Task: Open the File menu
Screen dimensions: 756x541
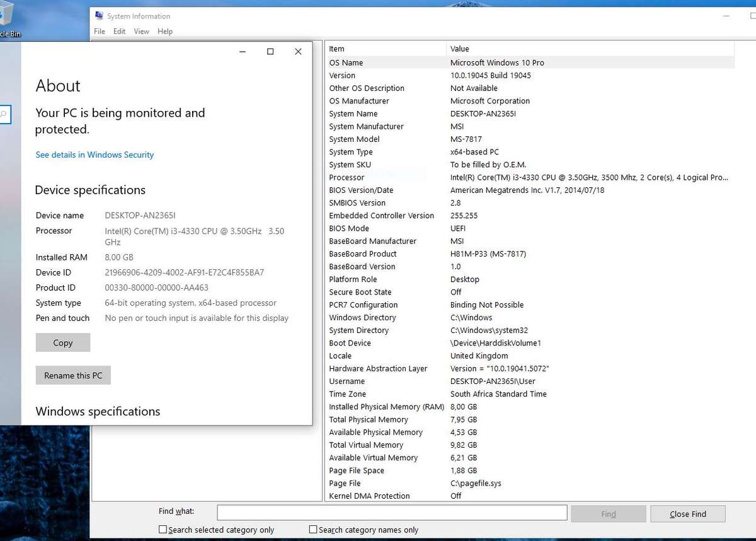Action: 100,32
